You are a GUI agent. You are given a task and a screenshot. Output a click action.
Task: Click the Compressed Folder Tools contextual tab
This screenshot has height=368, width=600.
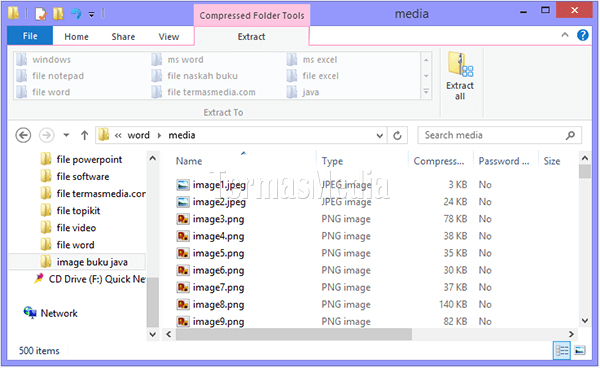pyautogui.click(x=252, y=16)
